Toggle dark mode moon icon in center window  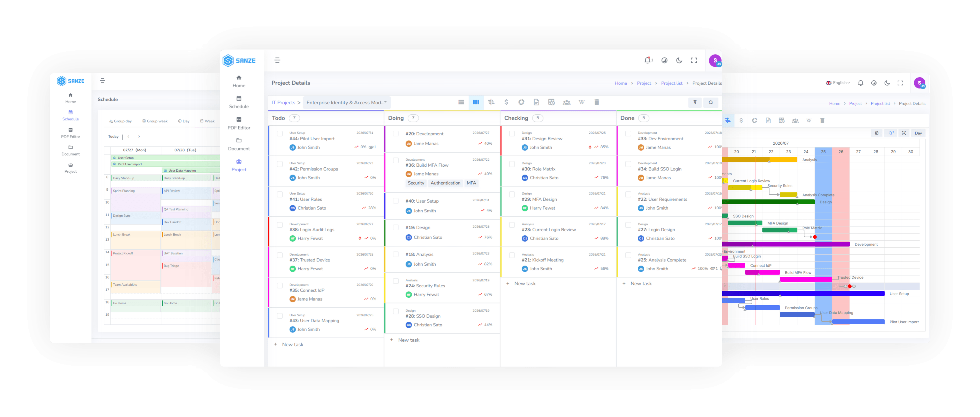[x=679, y=60]
